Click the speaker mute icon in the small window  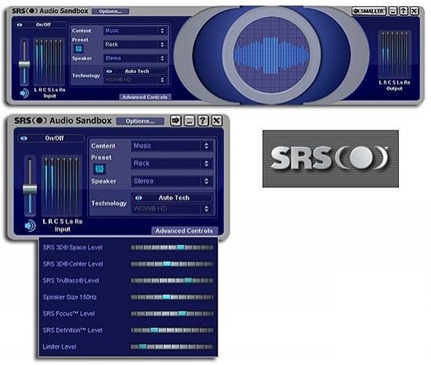point(30,226)
